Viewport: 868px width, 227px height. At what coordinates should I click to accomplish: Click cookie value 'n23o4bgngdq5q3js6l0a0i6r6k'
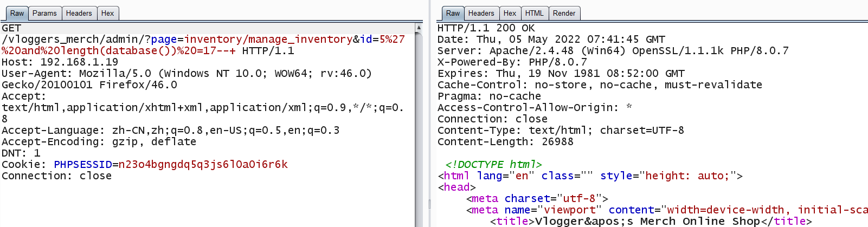203,165
